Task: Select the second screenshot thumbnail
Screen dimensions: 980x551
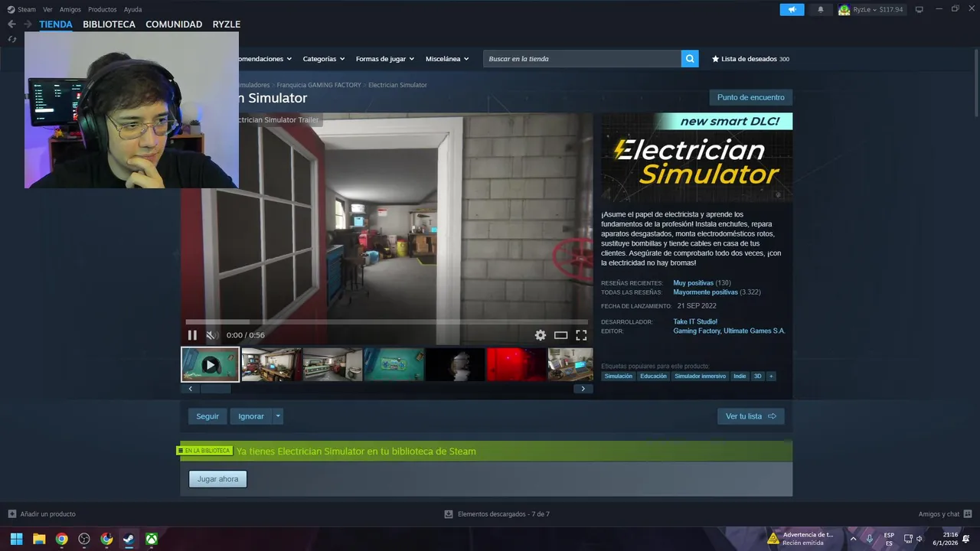Action: point(272,364)
